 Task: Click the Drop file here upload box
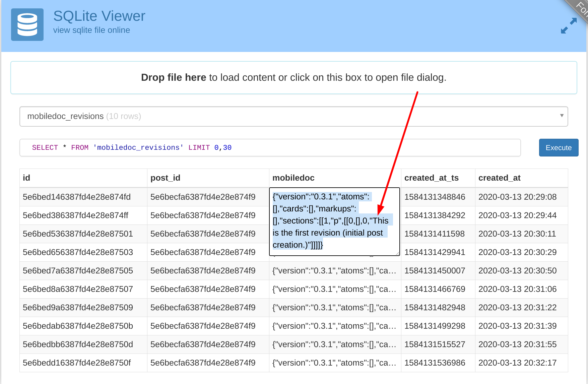click(x=293, y=77)
